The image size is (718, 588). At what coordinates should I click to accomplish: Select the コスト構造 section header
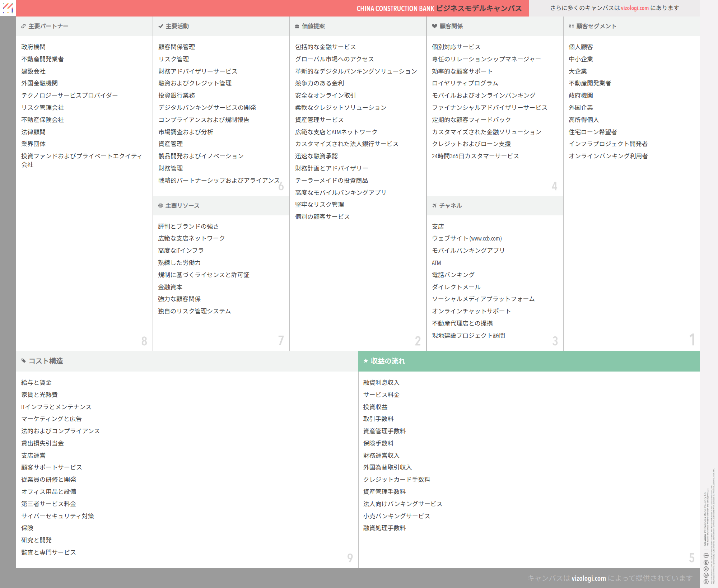[x=46, y=361]
